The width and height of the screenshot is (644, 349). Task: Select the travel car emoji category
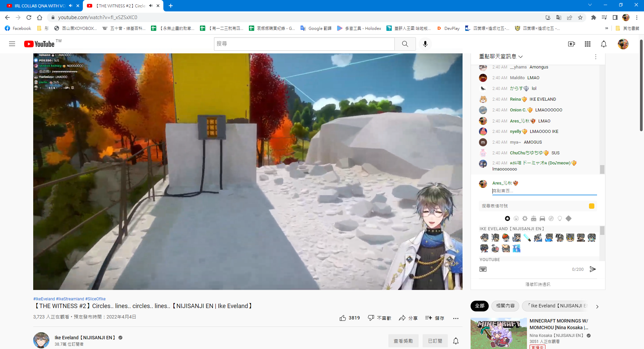click(542, 218)
